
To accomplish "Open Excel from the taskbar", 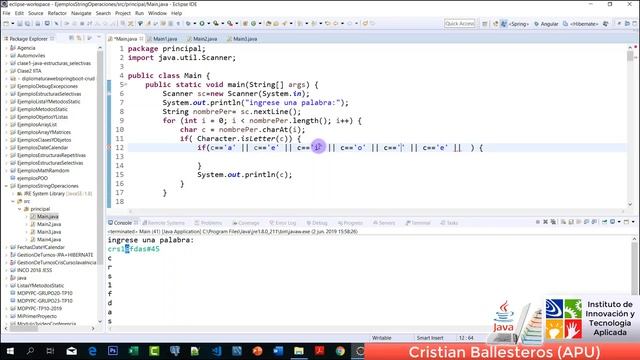I will tap(133, 351).
